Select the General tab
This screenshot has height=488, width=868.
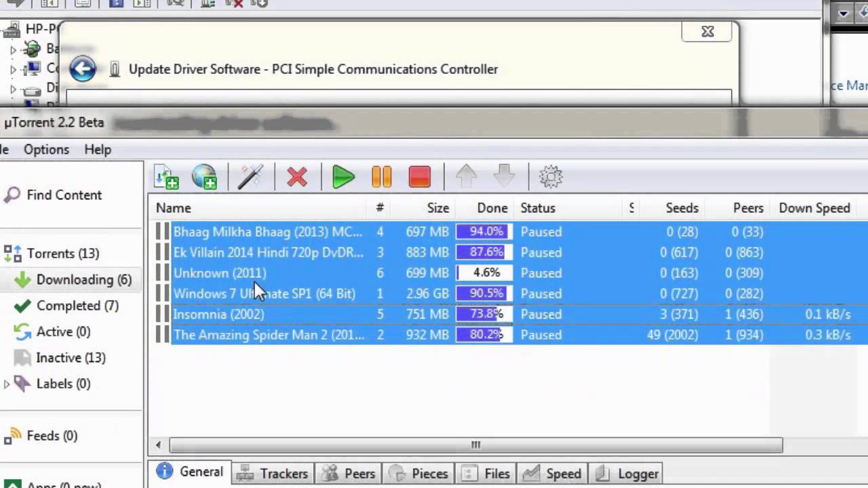point(190,472)
